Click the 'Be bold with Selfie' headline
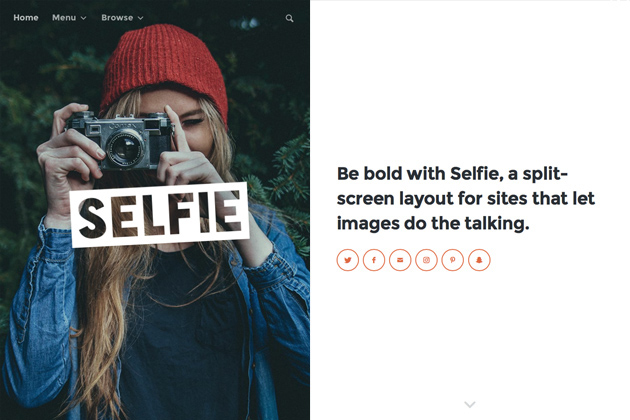The image size is (630, 420). [466, 199]
